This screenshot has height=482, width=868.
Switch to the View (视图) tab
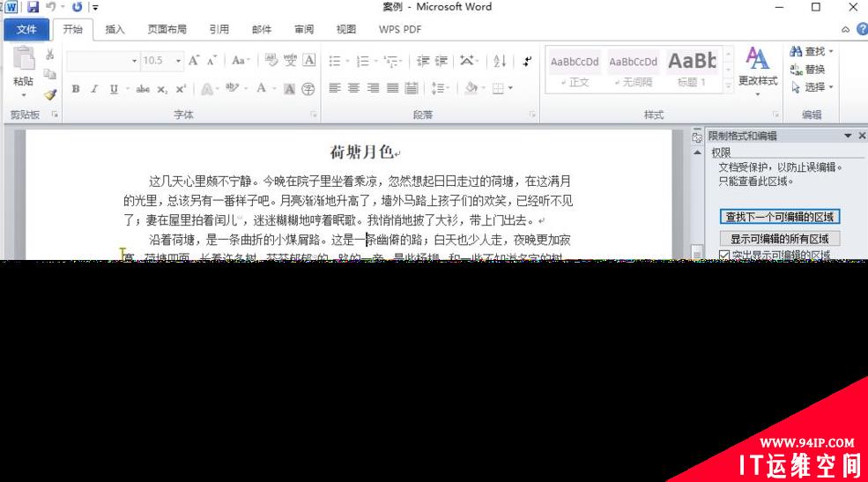pyautogui.click(x=346, y=29)
